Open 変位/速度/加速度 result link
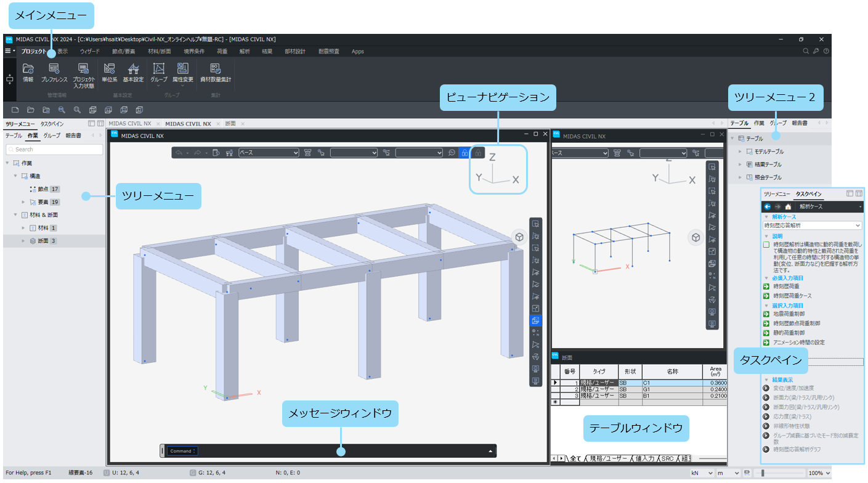Viewport: 868px width, 483px height. click(x=793, y=388)
